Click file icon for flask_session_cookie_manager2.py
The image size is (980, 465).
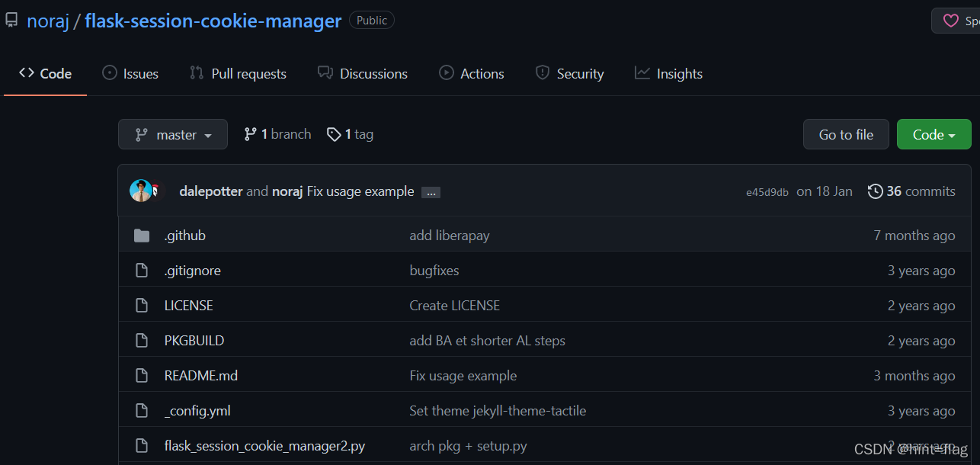click(142, 446)
